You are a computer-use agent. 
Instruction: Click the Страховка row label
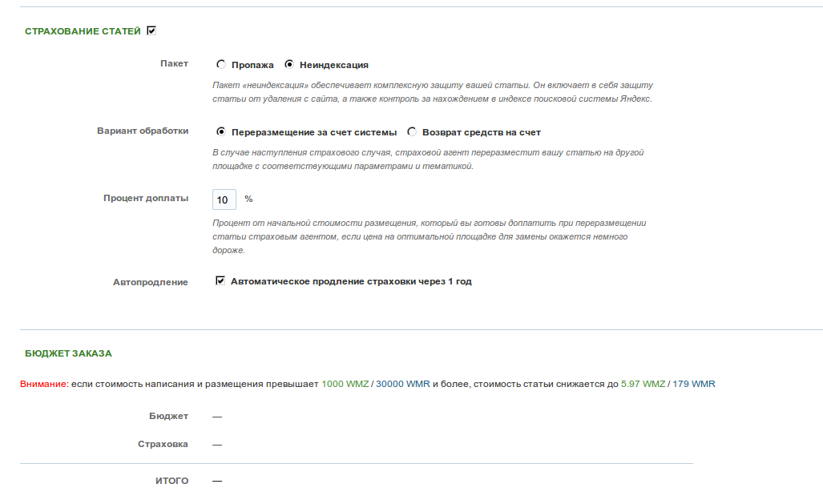(163, 444)
